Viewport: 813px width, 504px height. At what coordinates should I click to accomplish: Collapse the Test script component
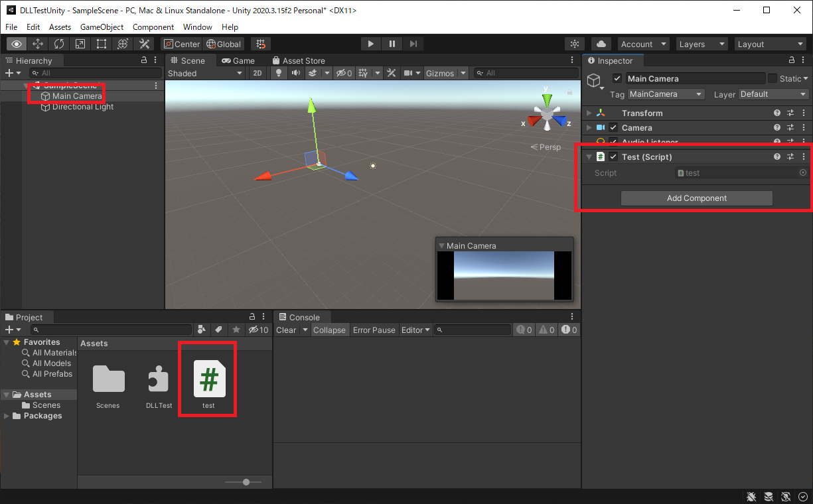coord(589,157)
